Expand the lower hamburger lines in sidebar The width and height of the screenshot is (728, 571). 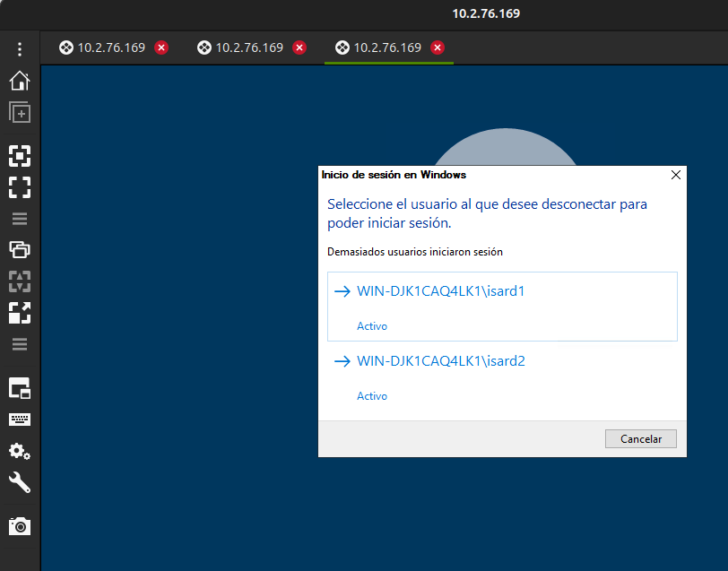point(20,344)
